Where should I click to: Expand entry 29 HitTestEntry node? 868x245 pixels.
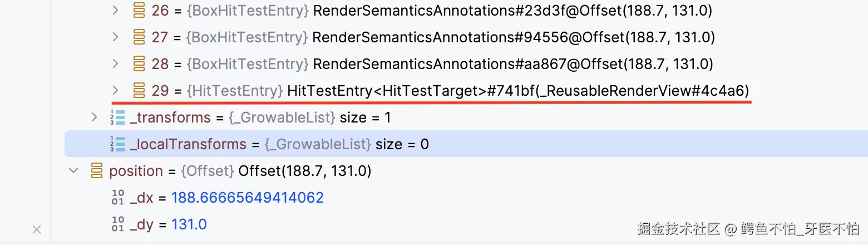tap(115, 90)
